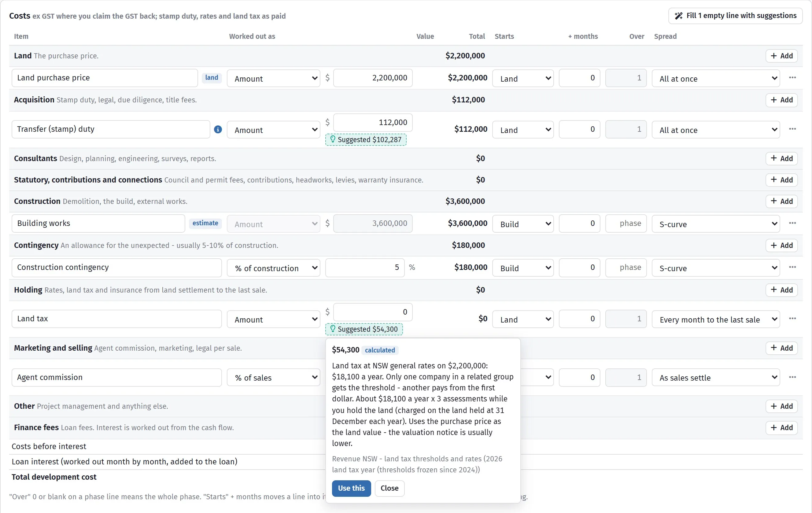Open the Starts dropdown for Transfer (stamp) duty
The image size is (812, 513).
coord(523,130)
